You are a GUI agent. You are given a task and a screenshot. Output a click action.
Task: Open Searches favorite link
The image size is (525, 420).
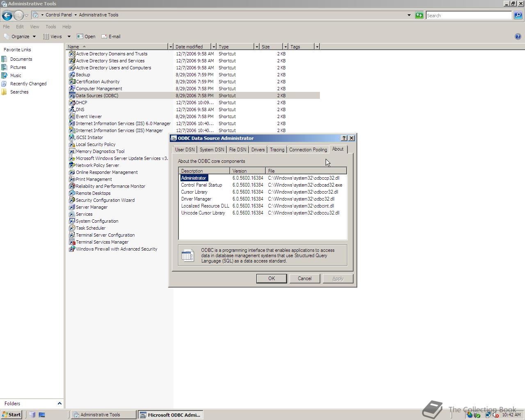tap(19, 92)
